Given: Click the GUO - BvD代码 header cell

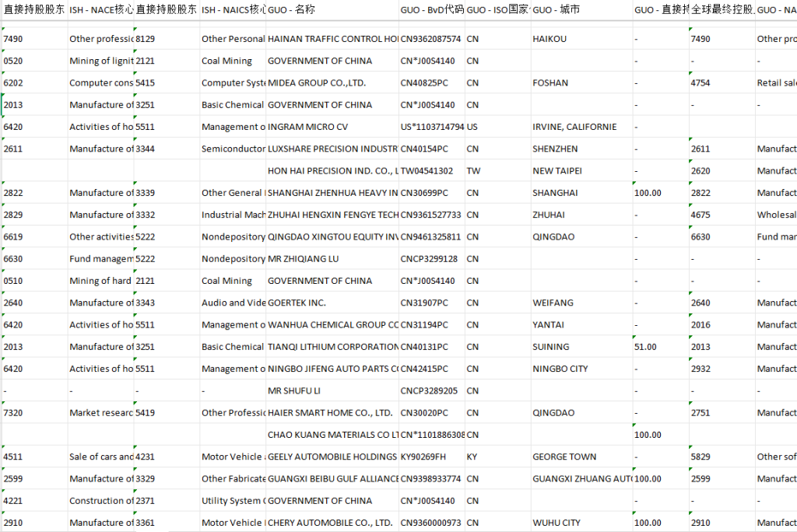Looking at the screenshot, I should coord(431,10).
